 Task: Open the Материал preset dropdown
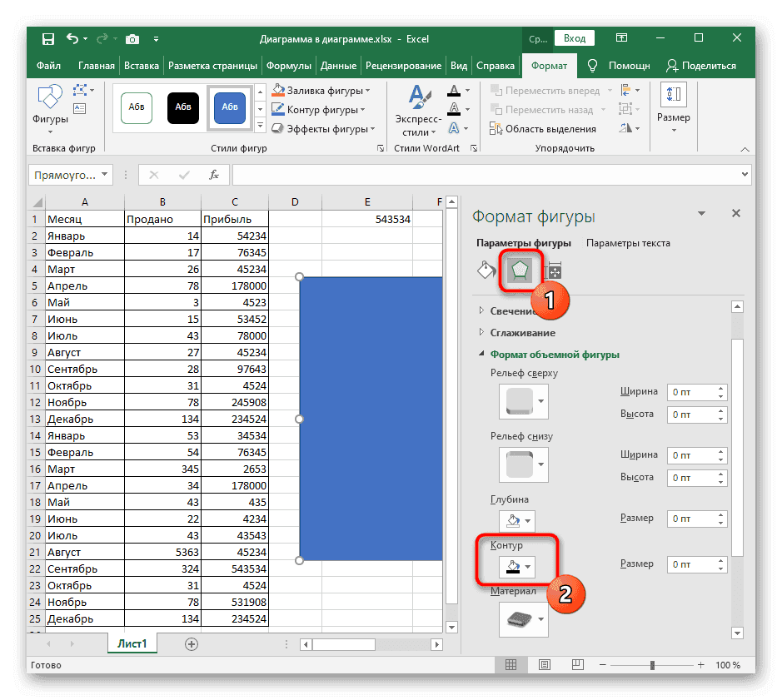(523, 618)
